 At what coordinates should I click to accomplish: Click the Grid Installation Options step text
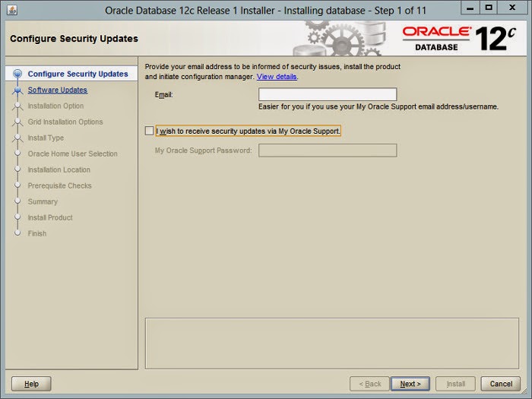tap(65, 122)
